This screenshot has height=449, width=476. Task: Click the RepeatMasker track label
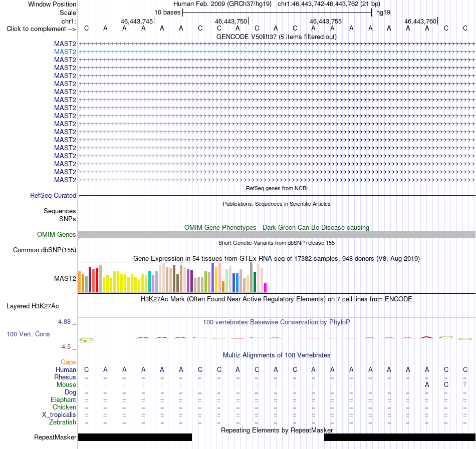click(x=55, y=437)
